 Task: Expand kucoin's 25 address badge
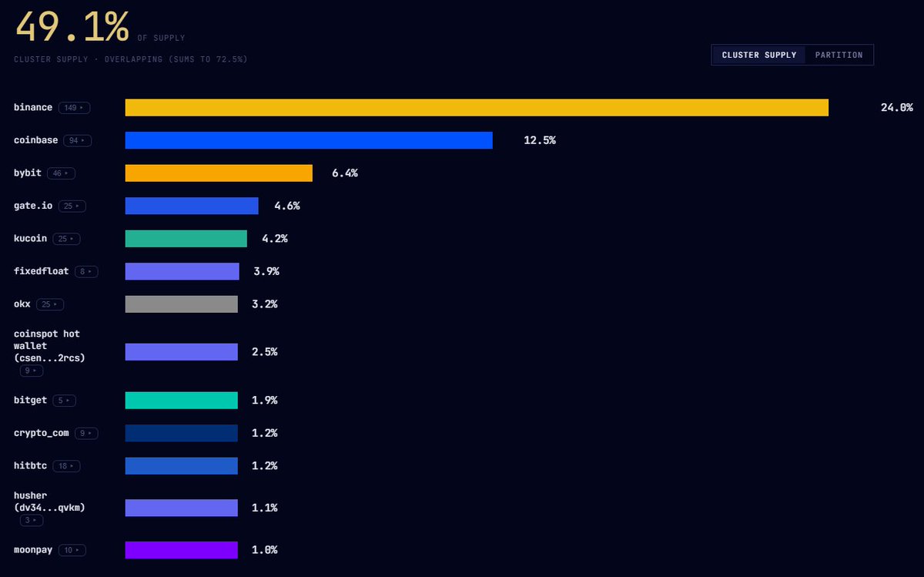pos(66,239)
